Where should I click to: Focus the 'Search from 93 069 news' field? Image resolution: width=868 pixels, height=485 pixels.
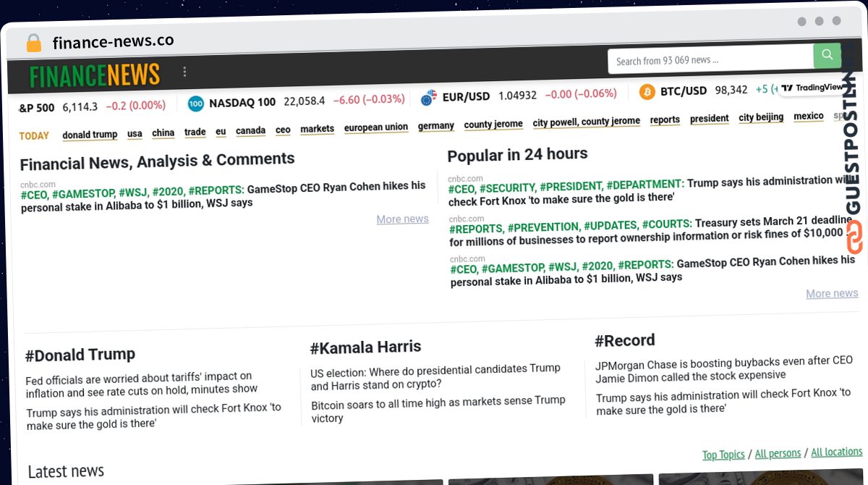tap(711, 60)
